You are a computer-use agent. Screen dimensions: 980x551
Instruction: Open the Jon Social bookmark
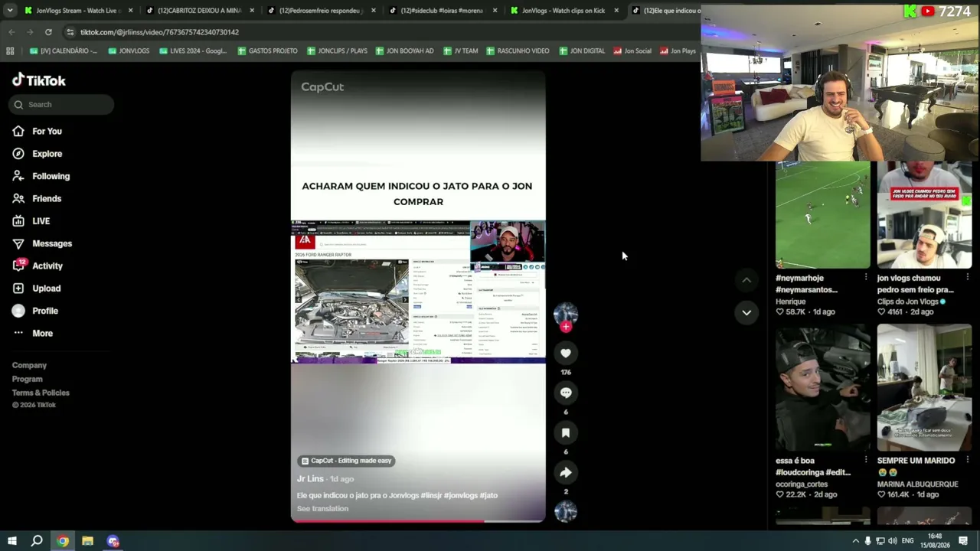632,51
